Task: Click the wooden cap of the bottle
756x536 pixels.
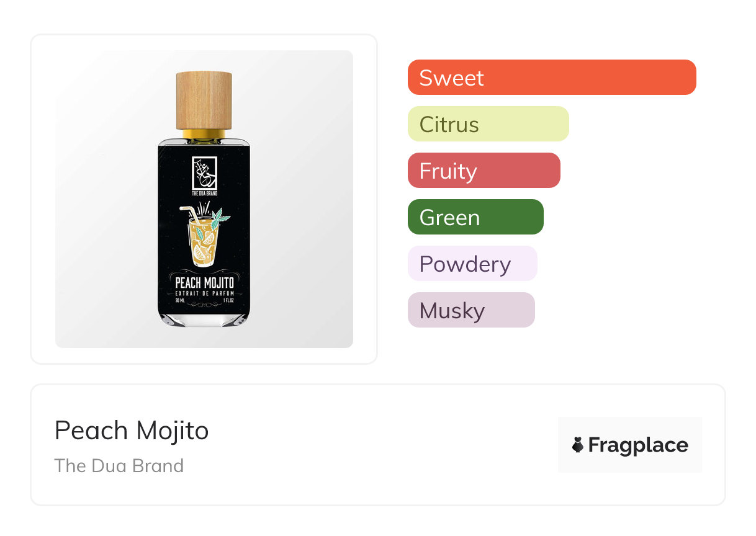Action: (204, 100)
